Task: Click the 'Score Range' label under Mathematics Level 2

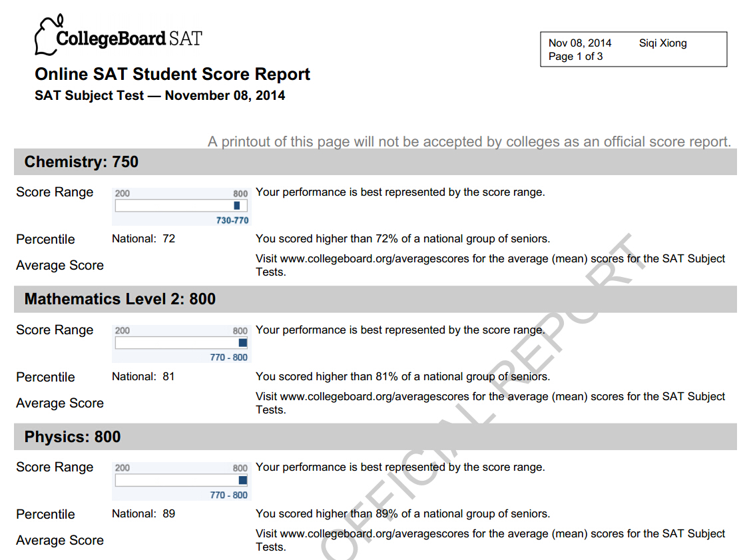Action: [55, 330]
